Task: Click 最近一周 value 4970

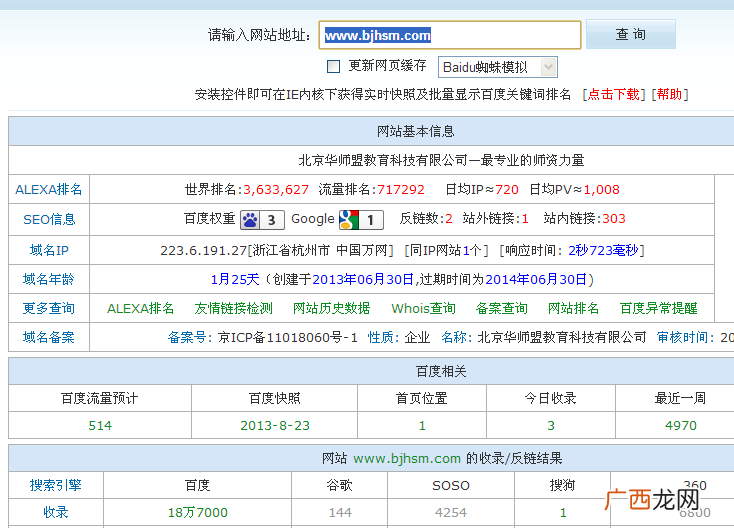Action: [x=681, y=425]
